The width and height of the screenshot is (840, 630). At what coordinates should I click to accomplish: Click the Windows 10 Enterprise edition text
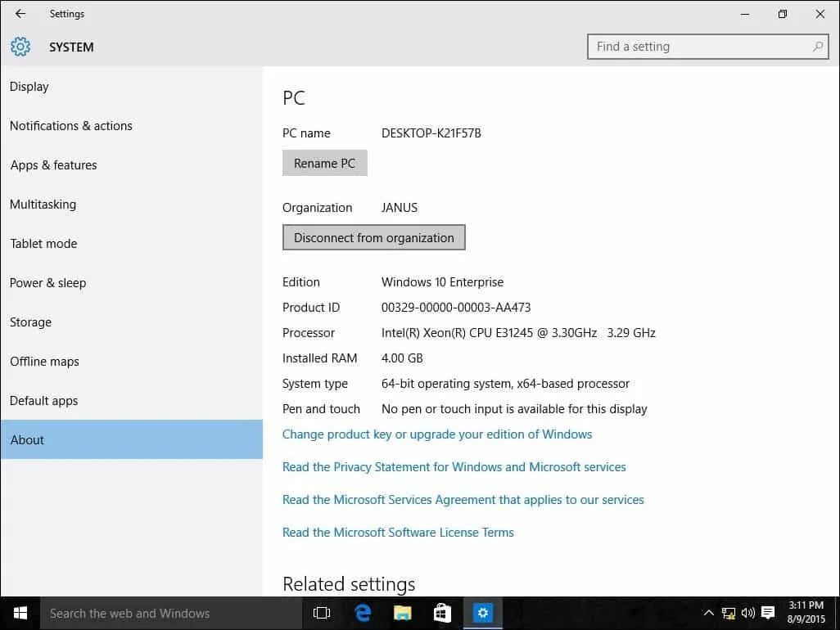pyautogui.click(x=442, y=282)
